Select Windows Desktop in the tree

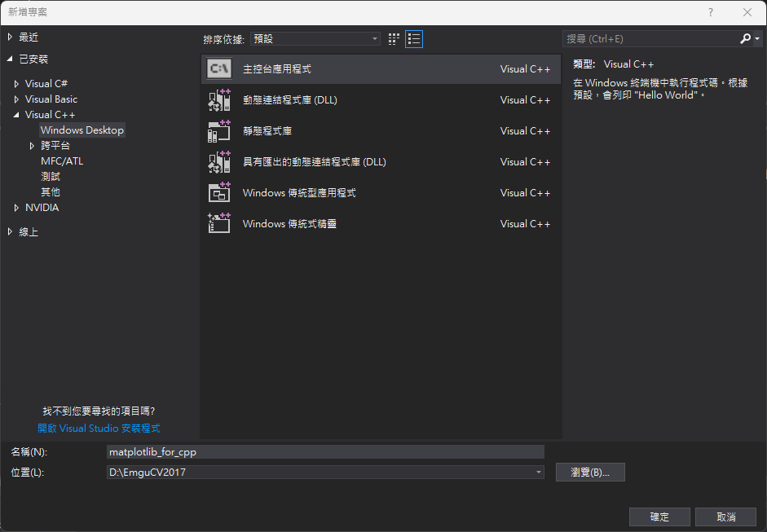[x=82, y=130]
